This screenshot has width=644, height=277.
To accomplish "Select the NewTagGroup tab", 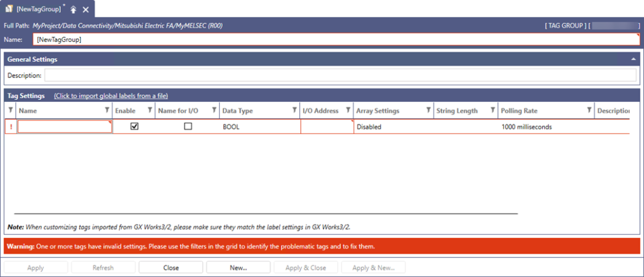I will pos(38,9).
